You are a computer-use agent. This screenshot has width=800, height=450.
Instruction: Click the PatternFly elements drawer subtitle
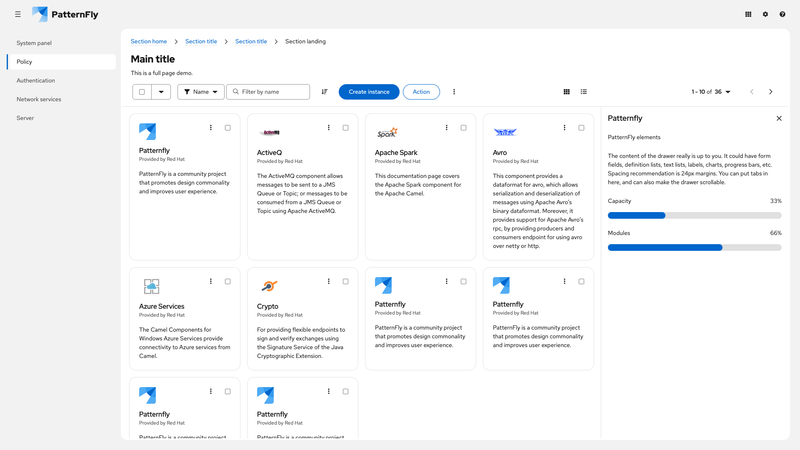tap(634, 137)
